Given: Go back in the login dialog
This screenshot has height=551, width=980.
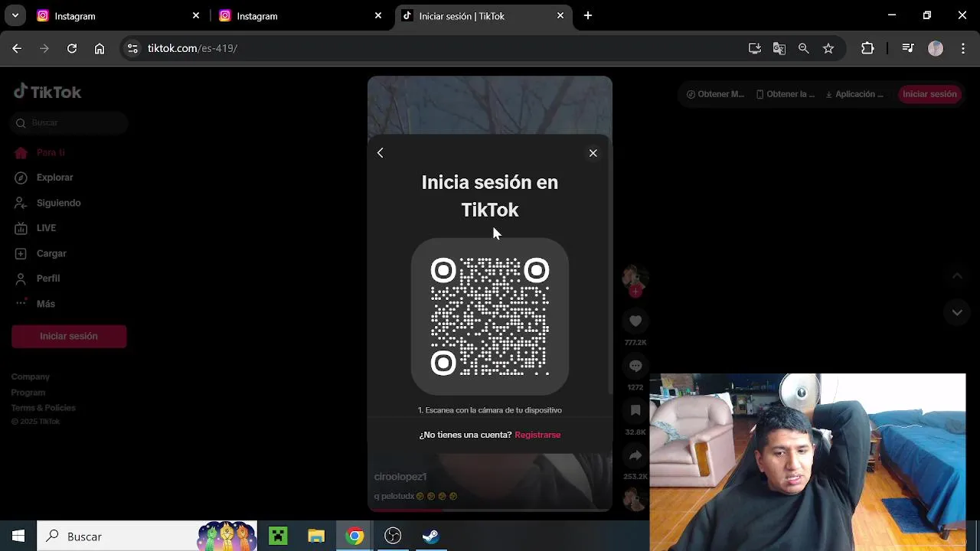Looking at the screenshot, I should pos(381,153).
